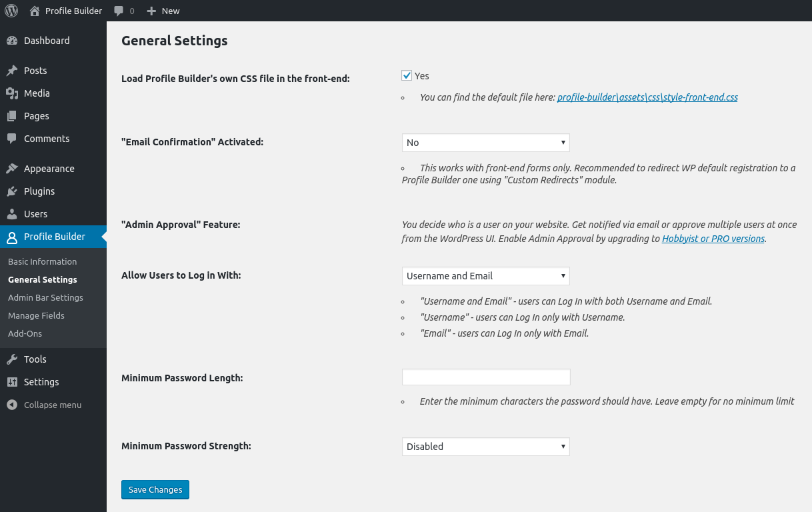
Task: Open the Minimum Password Strength dropdown
Action: coord(485,447)
